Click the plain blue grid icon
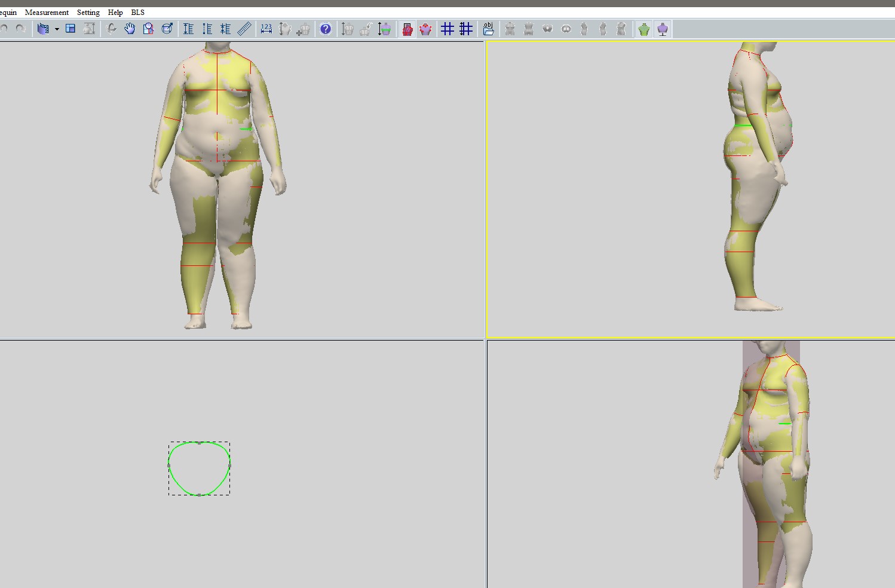The width and height of the screenshot is (895, 588). pyautogui.click(x=447, y=29)
